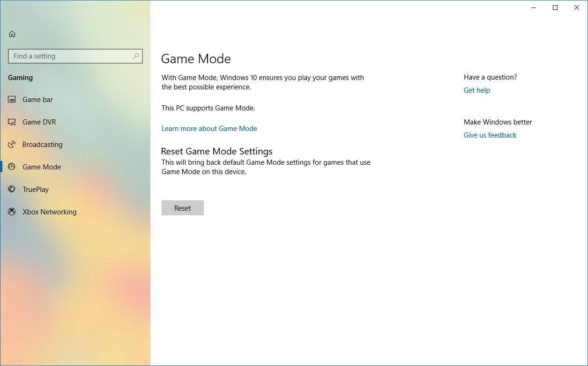This screenshot has width=588, height=366.
Task: Click the Reset button
Action: [x=183, y=208]
